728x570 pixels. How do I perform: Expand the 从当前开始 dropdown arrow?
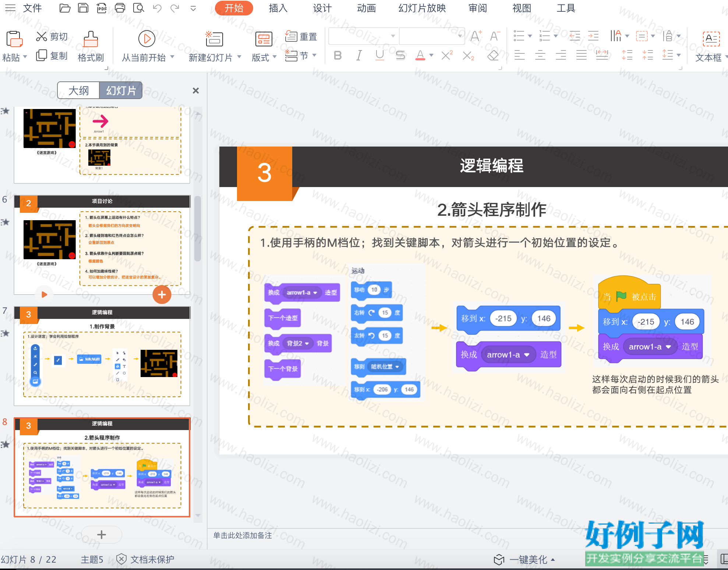(172, 57)
